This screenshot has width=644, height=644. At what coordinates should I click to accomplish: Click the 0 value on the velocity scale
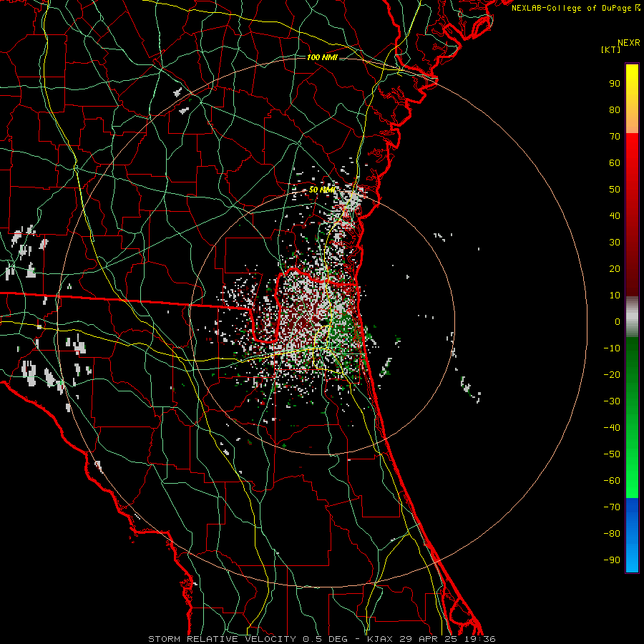click(x=618, y=321)
